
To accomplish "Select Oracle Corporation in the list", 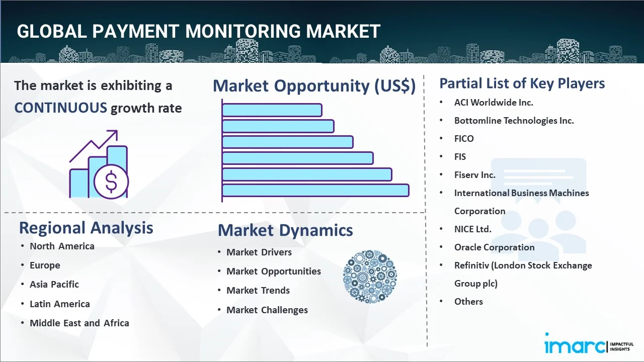I will [494, 247].
